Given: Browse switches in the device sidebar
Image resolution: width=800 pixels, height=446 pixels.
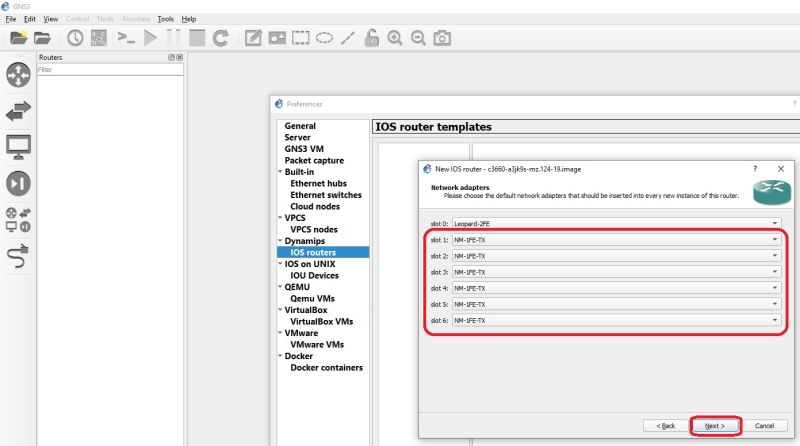Looking at the screenshot, I should [x=18, y=111].
